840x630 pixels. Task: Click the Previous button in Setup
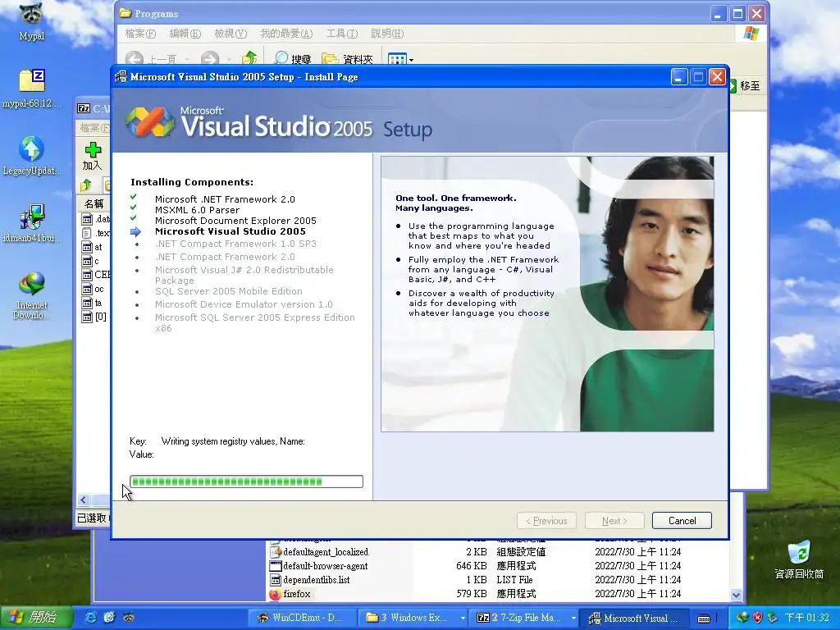click(x=546, y=521)
